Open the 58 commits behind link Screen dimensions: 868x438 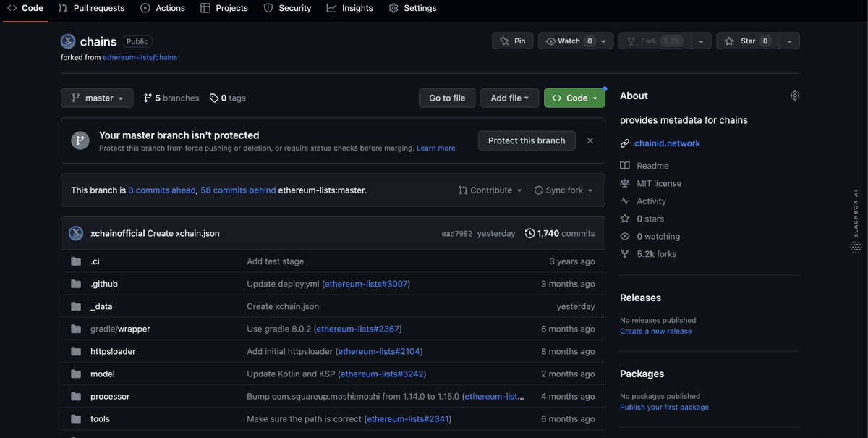click(238, 190)
